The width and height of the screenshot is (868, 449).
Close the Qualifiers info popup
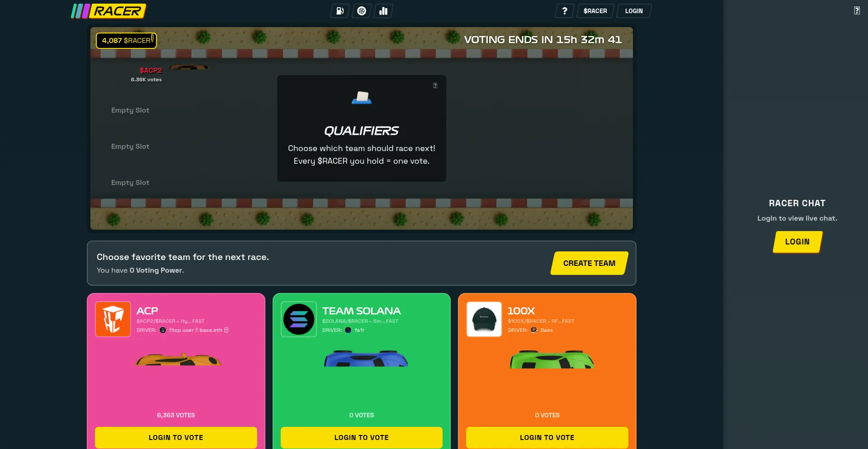pos(435,85)
